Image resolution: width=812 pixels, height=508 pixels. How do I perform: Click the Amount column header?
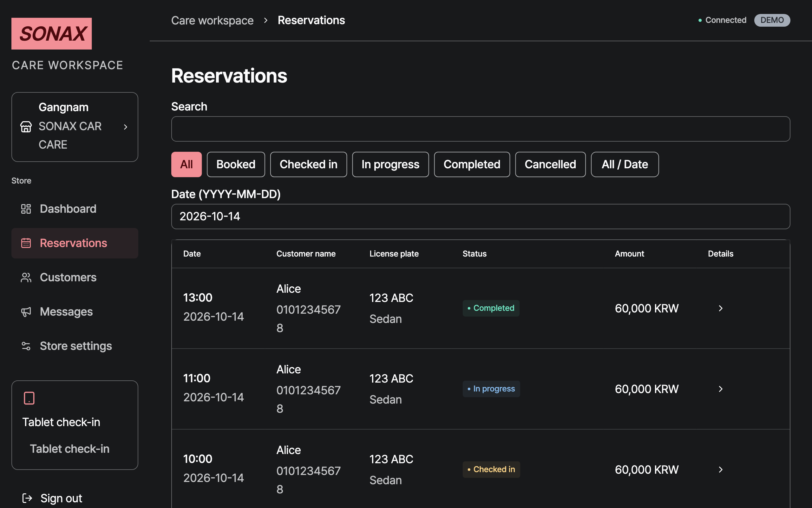629,254
